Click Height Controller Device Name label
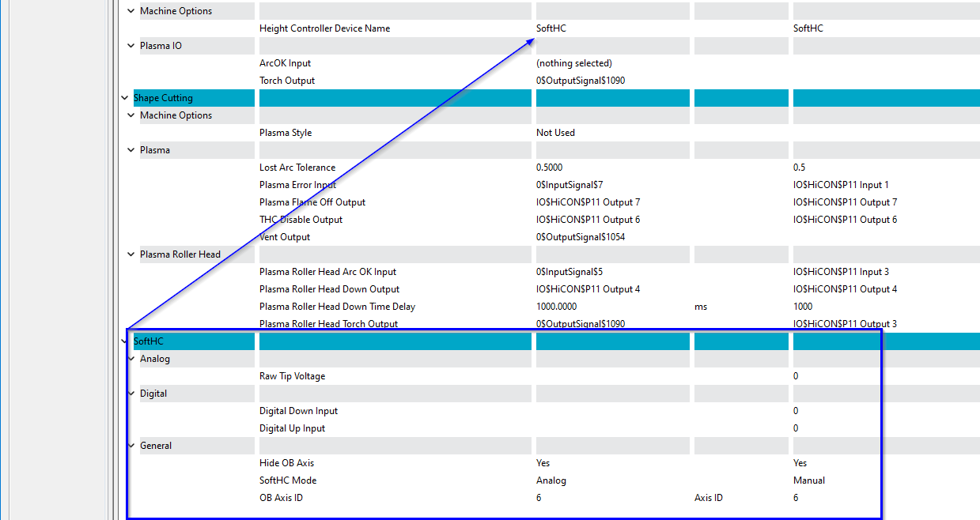 point(325,28)
